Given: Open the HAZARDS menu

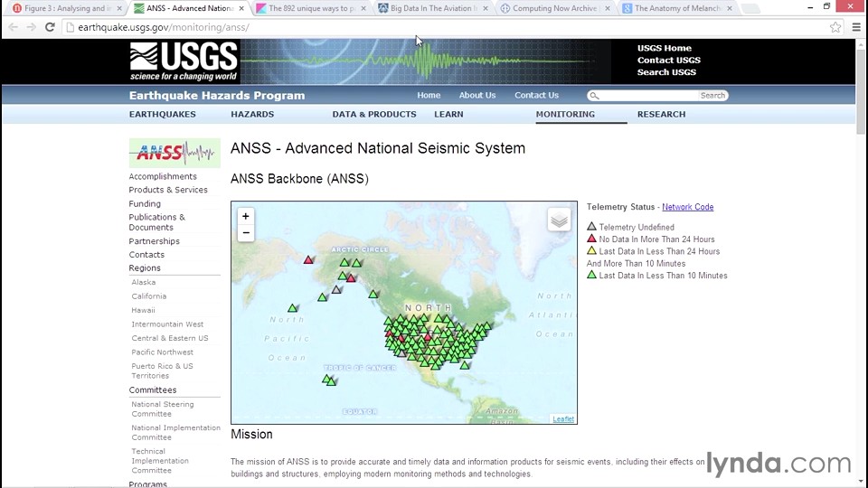Looking at the screenshot, I should pyautogui.click(x=252, y=114).
